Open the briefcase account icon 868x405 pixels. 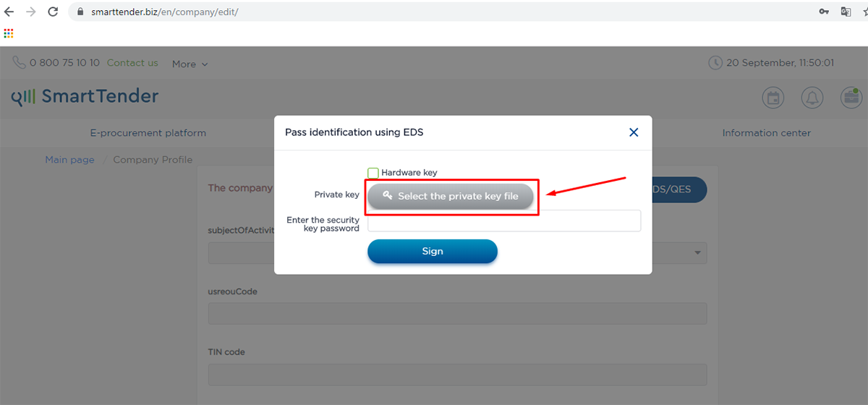point(851,98)
